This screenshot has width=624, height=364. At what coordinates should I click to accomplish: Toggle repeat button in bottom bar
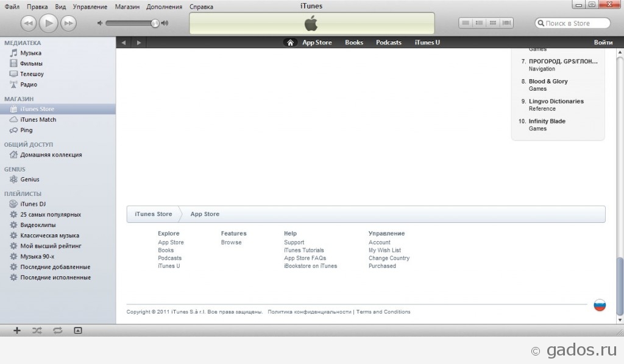(58, 331)
